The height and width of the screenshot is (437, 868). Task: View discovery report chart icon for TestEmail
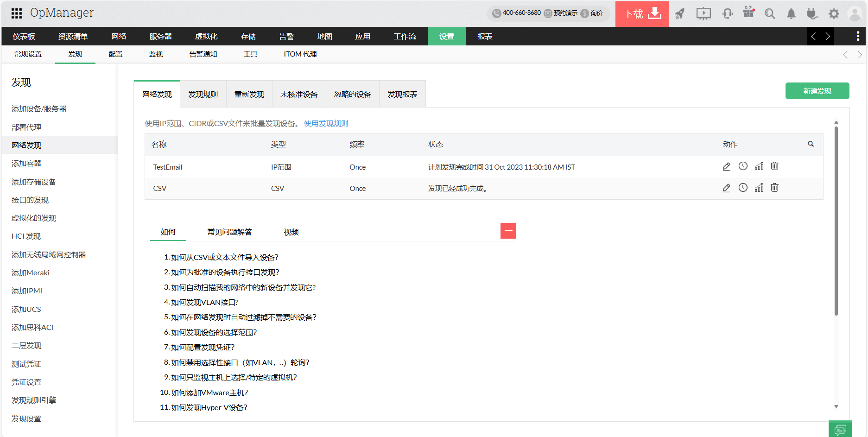(x=759, y=167)
